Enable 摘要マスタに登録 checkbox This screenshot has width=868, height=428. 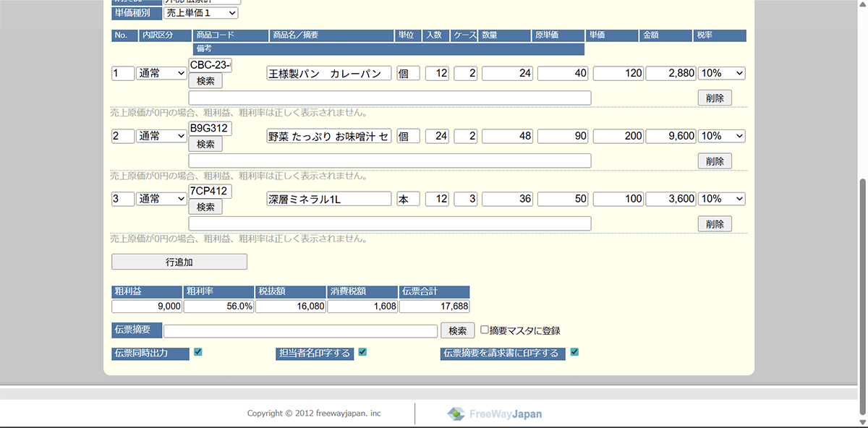[485, 330]
